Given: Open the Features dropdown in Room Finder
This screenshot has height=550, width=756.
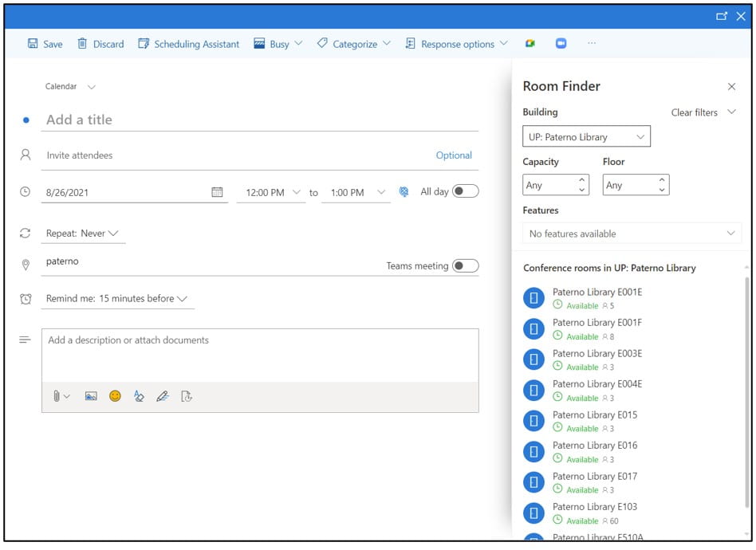Looking at the screenshot, I should (632, 233).
